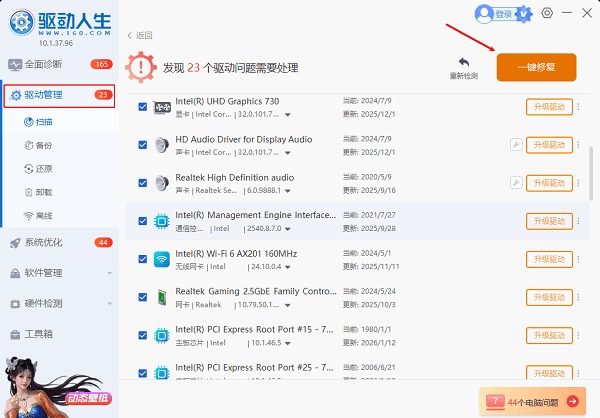
Task: Uncheck the Intel UHD Graphics 730 checkbox
Action: point(142,107)
